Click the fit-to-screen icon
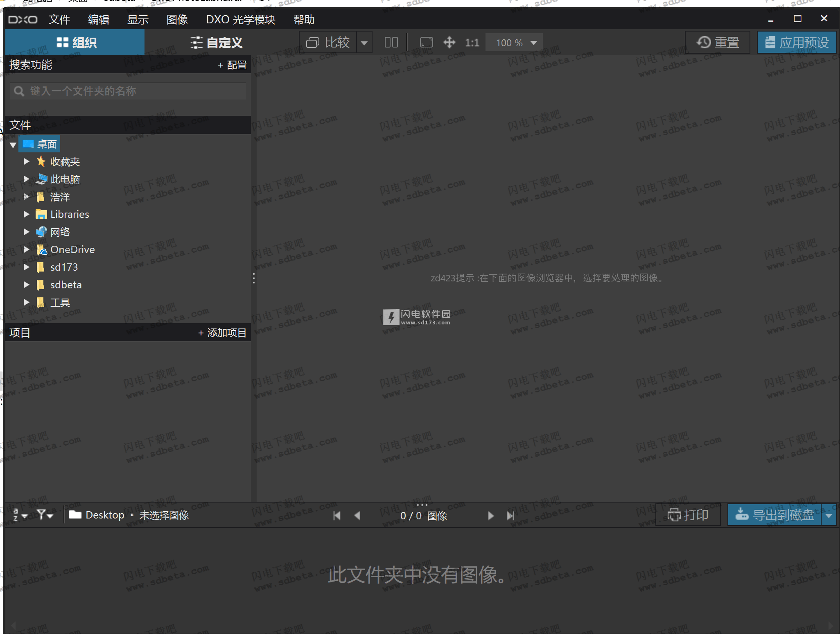The height and width of the screenshot is (634, 840). tap(427, 42)
